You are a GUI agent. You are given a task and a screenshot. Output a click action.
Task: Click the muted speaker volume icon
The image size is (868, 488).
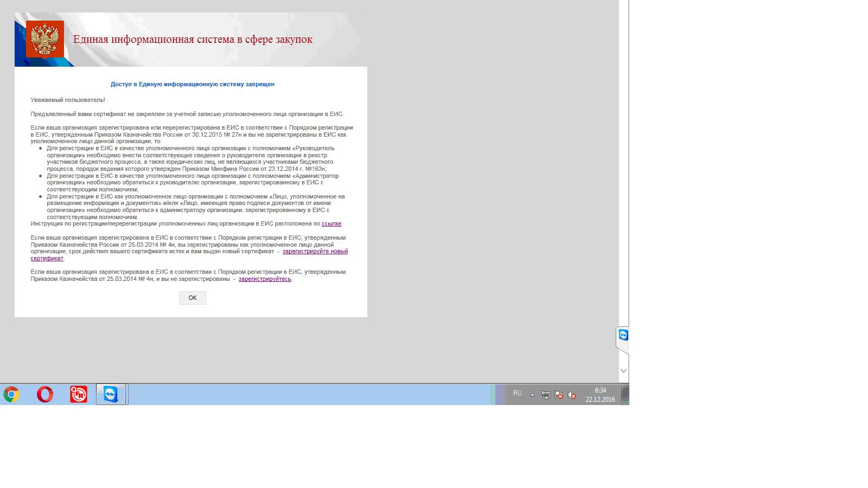[x=572, y=395]
